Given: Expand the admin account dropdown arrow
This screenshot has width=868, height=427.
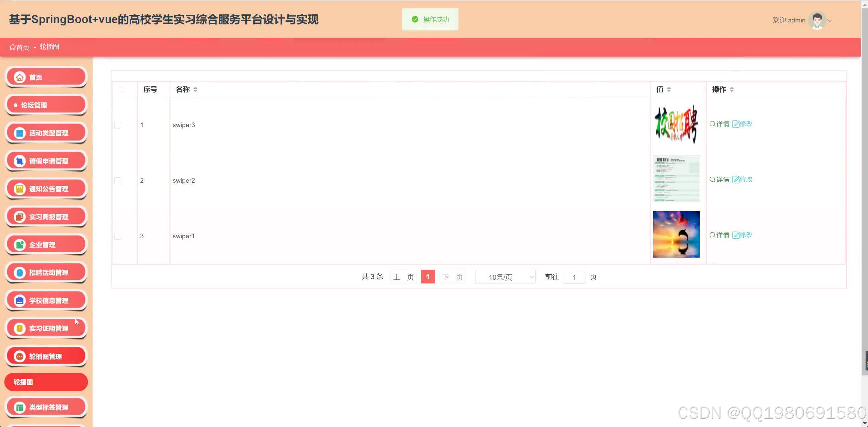Looking at the screenshot, I should tap(830, 20).
